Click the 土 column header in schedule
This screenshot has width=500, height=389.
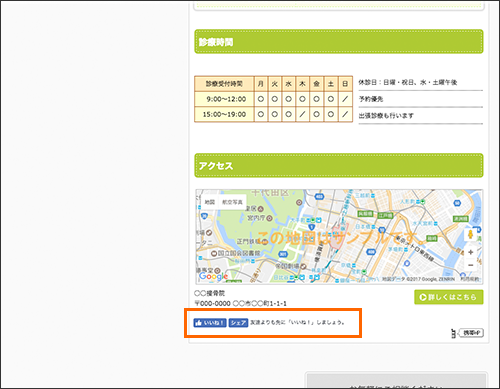[331, 84]
